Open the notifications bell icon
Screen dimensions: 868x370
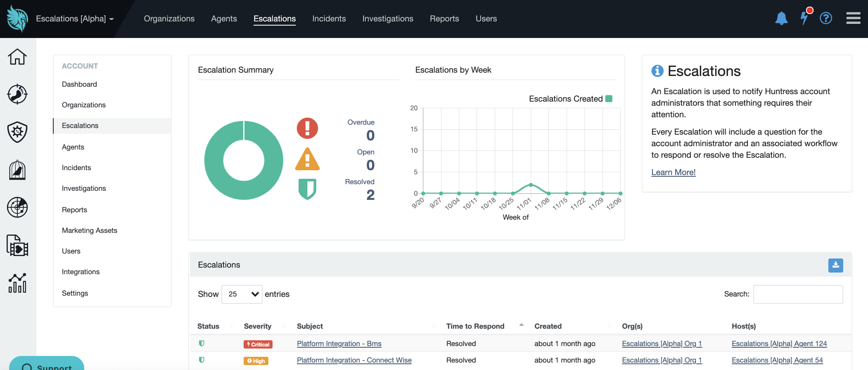(x=781, y=18)
